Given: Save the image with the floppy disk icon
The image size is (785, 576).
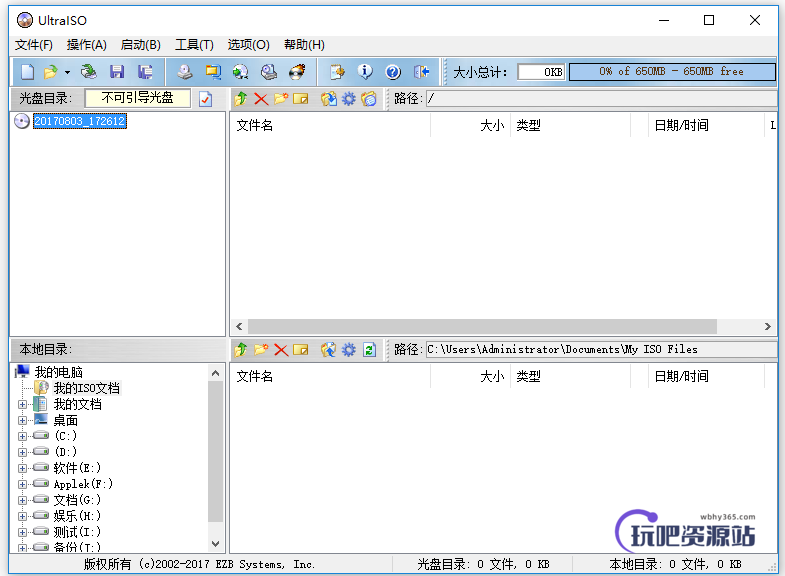Looking at the screenshot, I should [x=117, y=72].
